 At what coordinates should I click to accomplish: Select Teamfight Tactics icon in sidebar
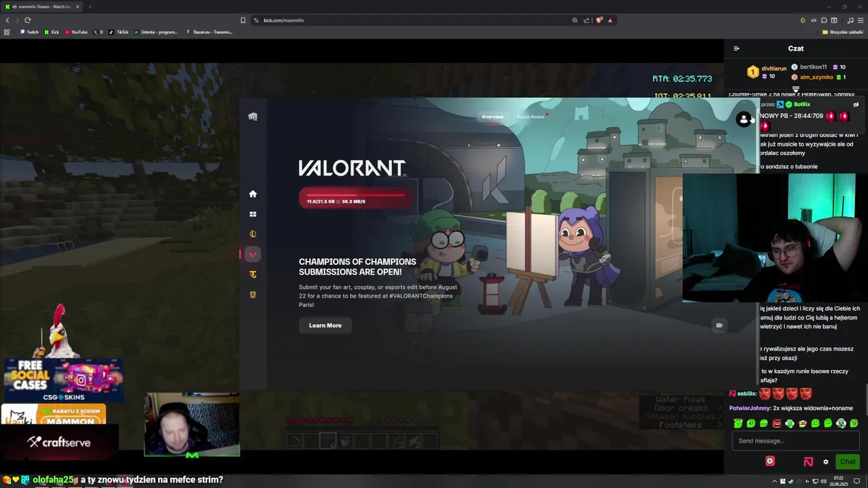click(x=253, y=274)
